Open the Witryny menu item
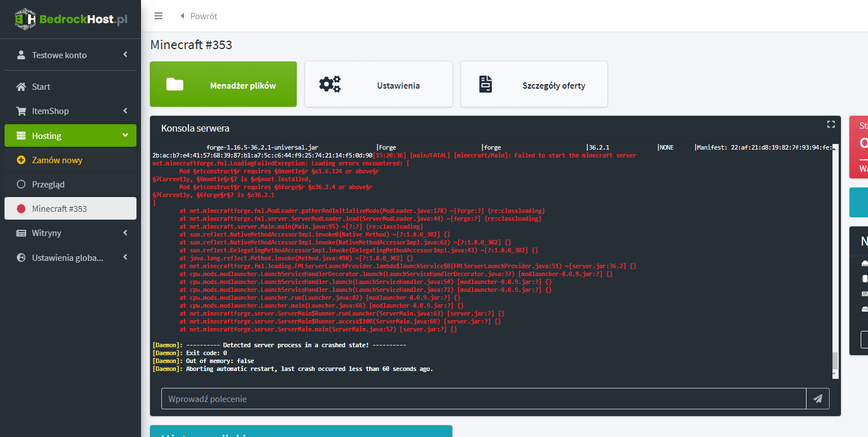 pos(71,233)
